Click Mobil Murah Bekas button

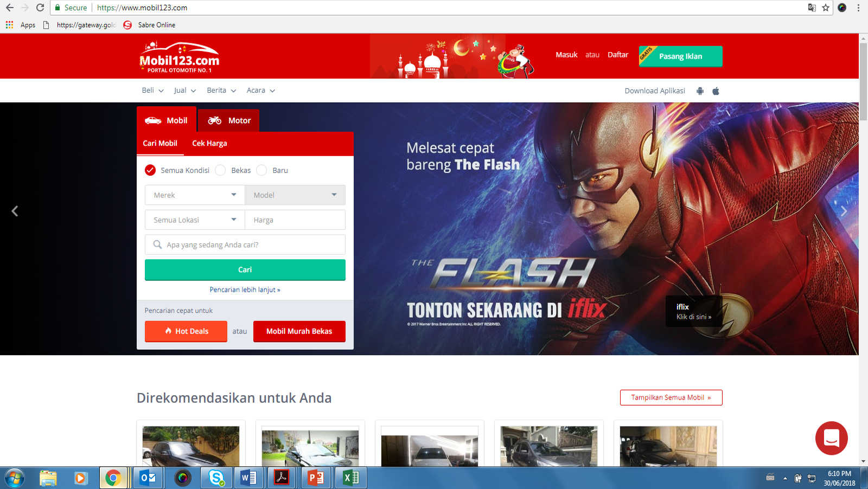pyautogui.click(x=299, y=331)
